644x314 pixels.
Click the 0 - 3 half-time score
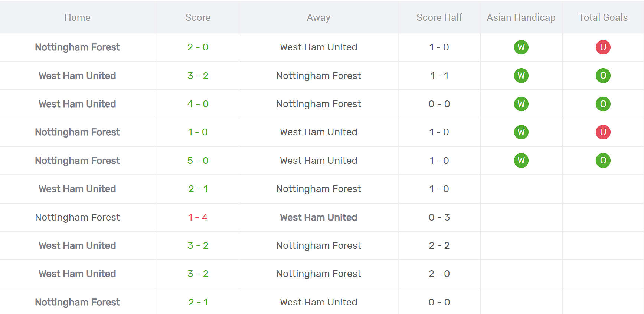(x=439, y=217)
